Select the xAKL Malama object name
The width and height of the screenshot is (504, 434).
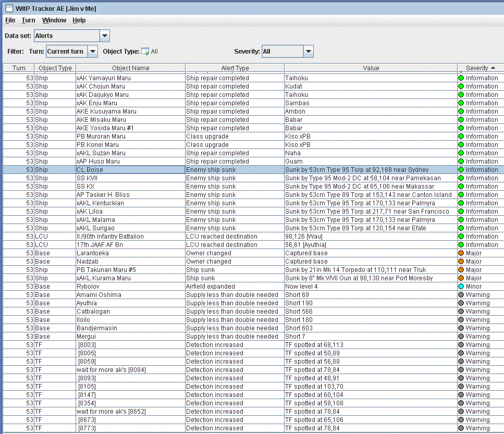tap(130, 220)
